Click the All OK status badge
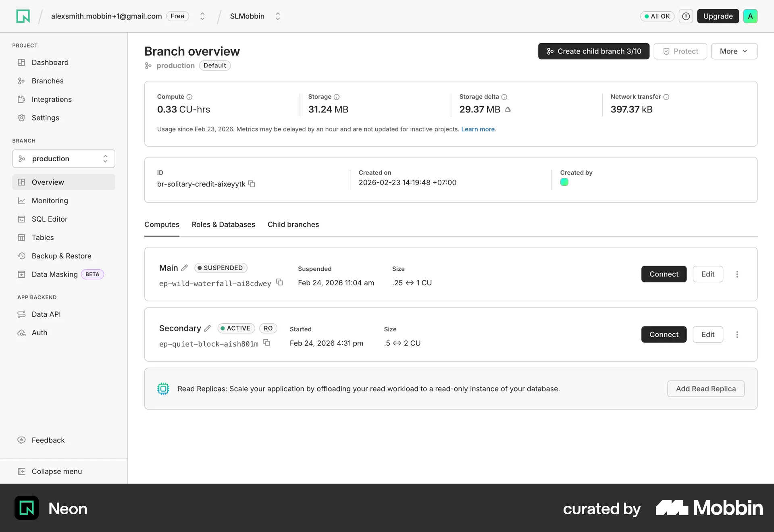The image size is (774, 532). coord(657,16)
